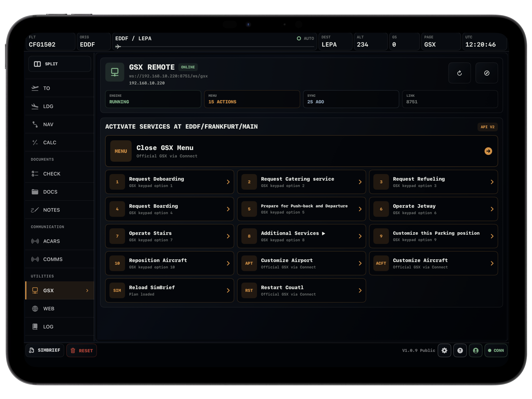Click the checklist icon beside CHECK

[35, 174]
